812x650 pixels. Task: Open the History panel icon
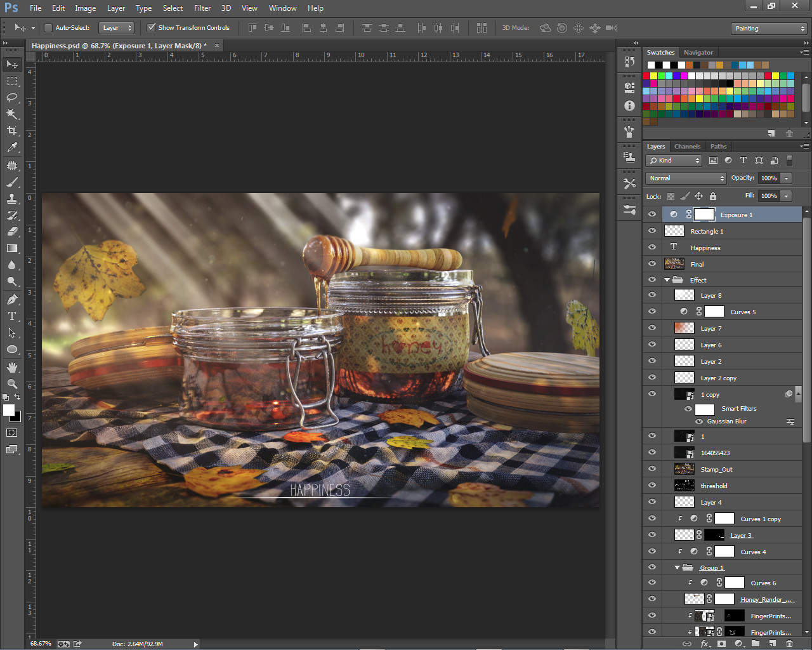[x=629, y=62]
